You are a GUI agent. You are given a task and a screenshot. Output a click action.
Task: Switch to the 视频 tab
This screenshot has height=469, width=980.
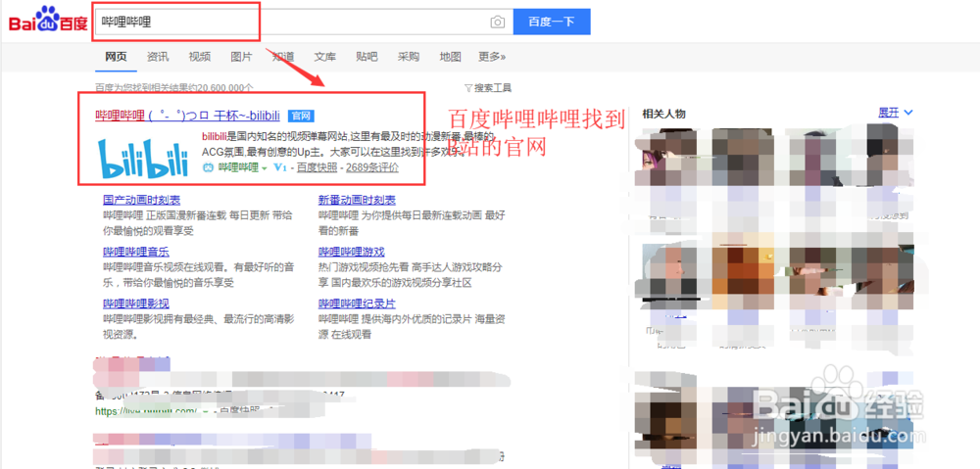(x=199, y=57)
